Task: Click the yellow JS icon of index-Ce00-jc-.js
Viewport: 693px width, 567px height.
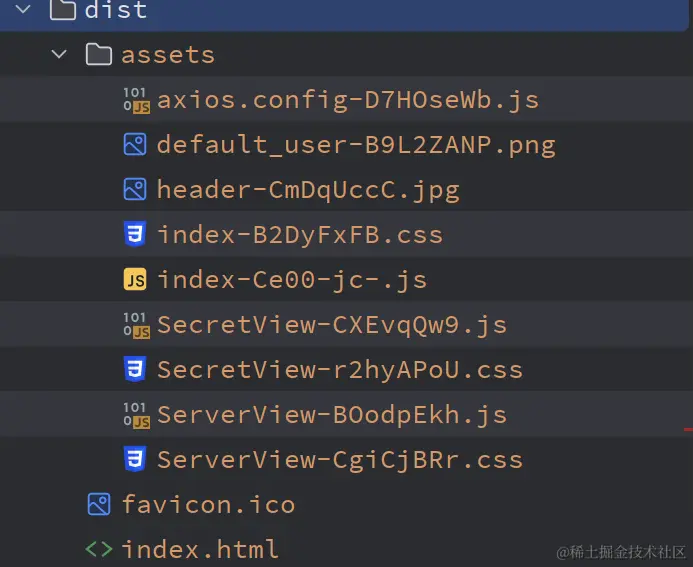Action: 135,279
